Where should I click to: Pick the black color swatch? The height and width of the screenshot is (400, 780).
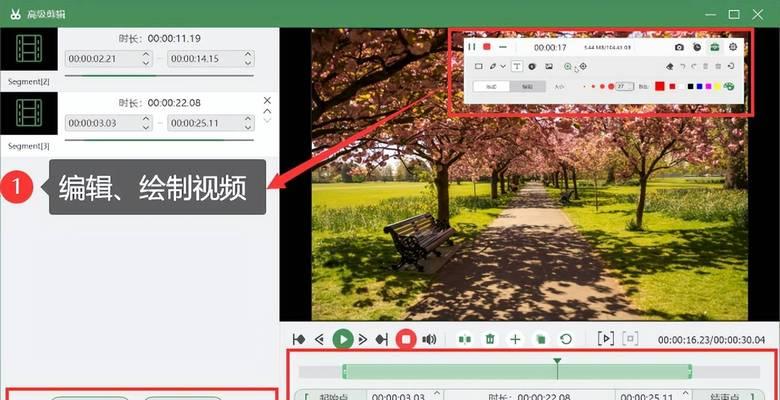[690, 87]
